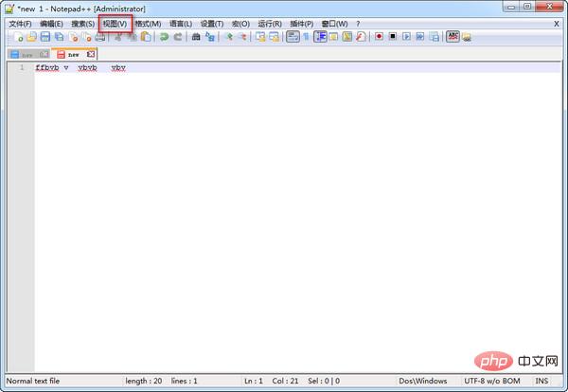Screen dimensions: 568x392
Task: Expand the 插件(P) menu
Action: point(302,23)
